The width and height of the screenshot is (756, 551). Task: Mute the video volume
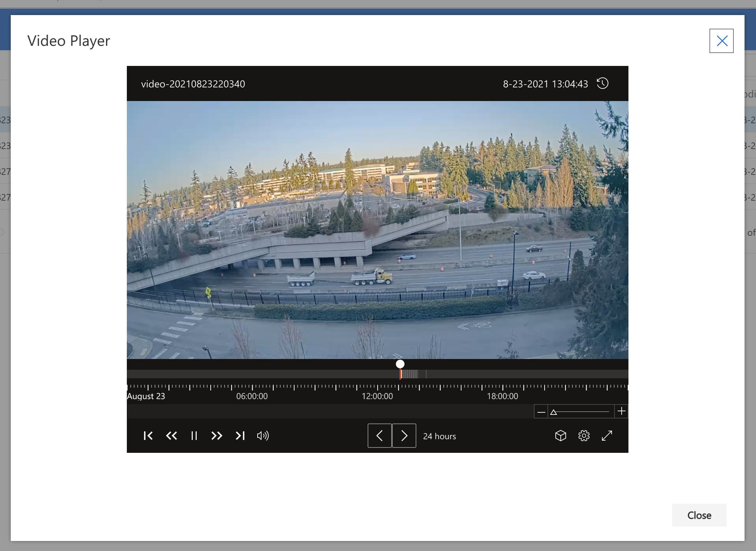pos(263,436)
